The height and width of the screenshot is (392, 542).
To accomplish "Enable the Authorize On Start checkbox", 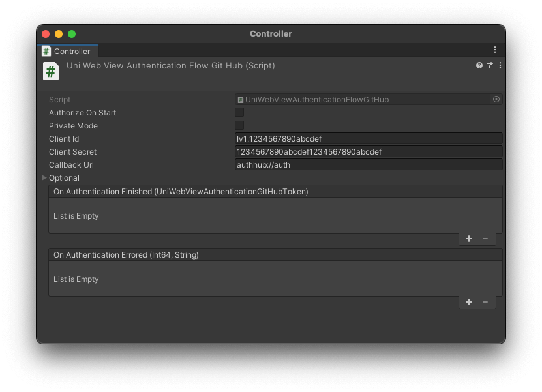I will [x=239, y=112].
